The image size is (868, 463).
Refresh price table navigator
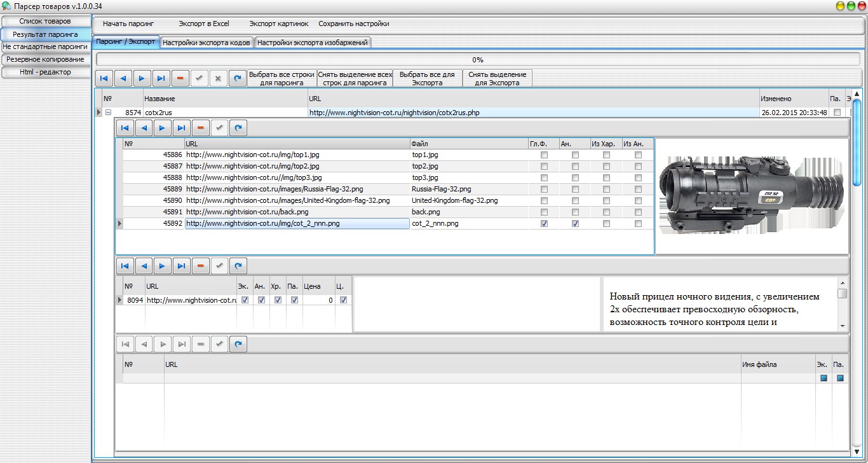tap(238, 266)
